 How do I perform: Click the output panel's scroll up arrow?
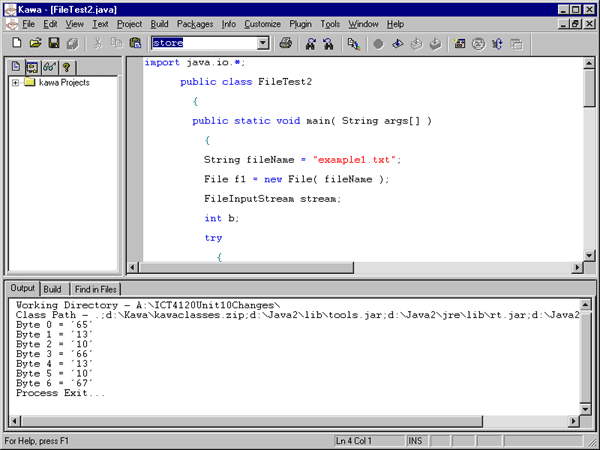point(585,305)
